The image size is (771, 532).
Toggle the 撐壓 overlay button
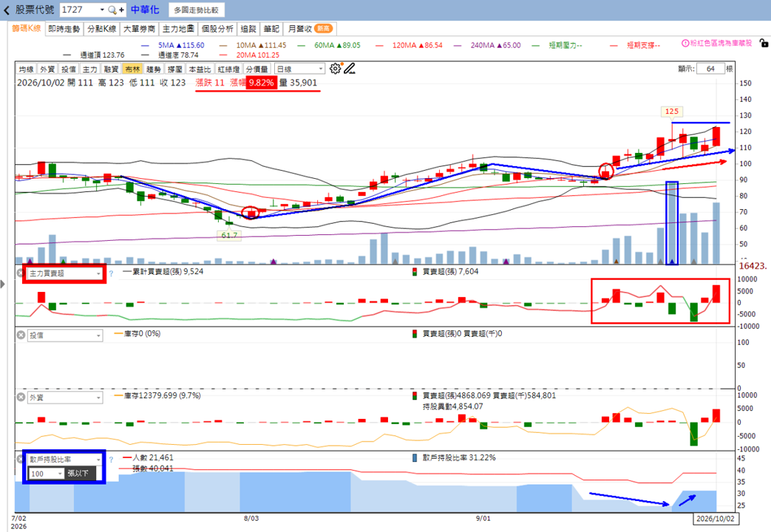click(x=174, y=69)
